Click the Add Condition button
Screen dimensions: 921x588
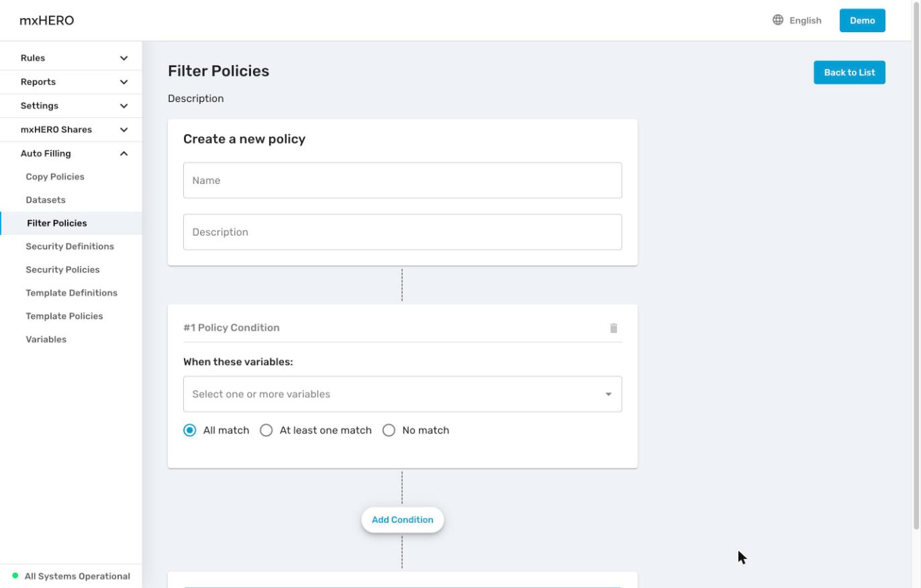[403, 520]
